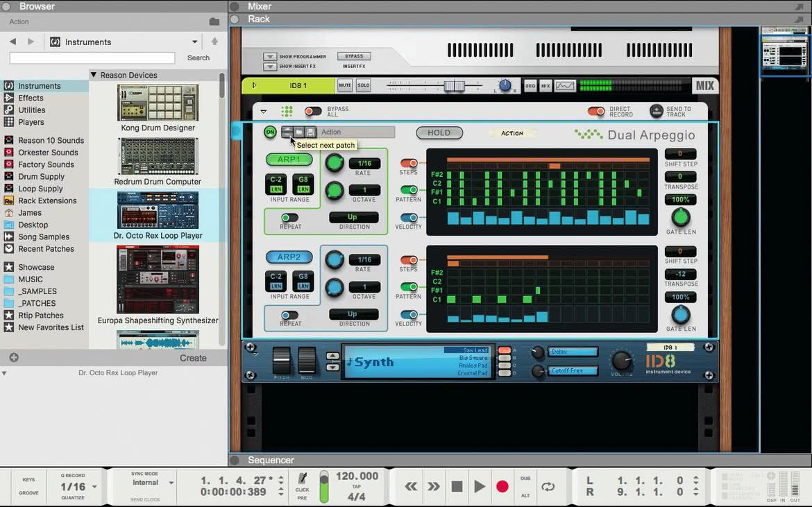The height and width of the screenshot is (507, 812).
Task: Click the ARP1 Rate knob
Action: tap(335, 163)
